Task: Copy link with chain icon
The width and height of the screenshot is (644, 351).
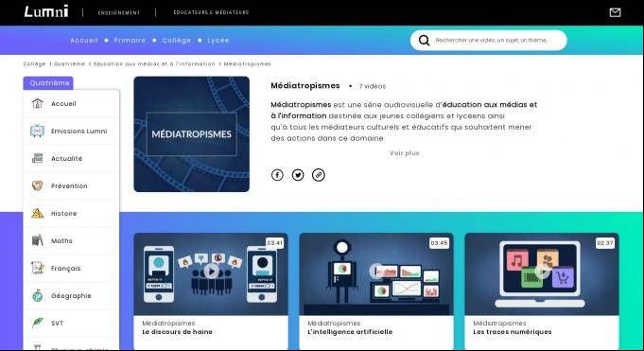Action: 319,175
